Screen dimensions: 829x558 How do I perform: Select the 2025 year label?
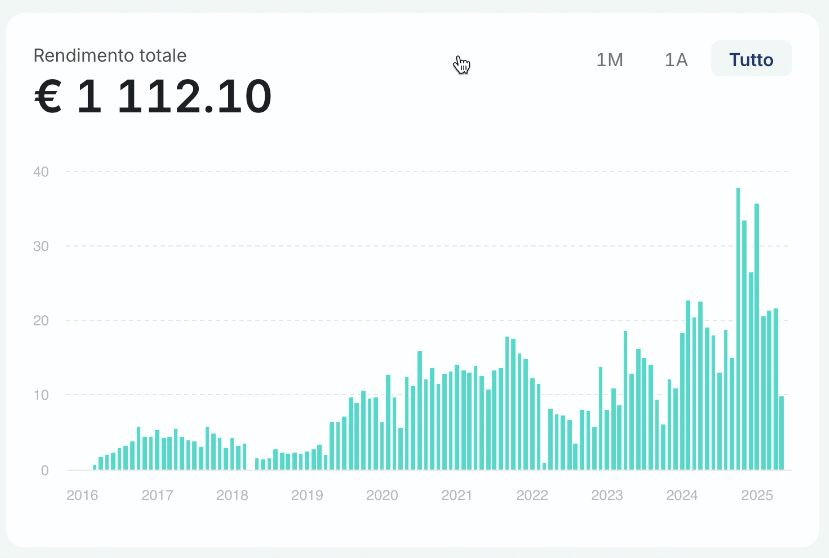(x=757, y=495)
